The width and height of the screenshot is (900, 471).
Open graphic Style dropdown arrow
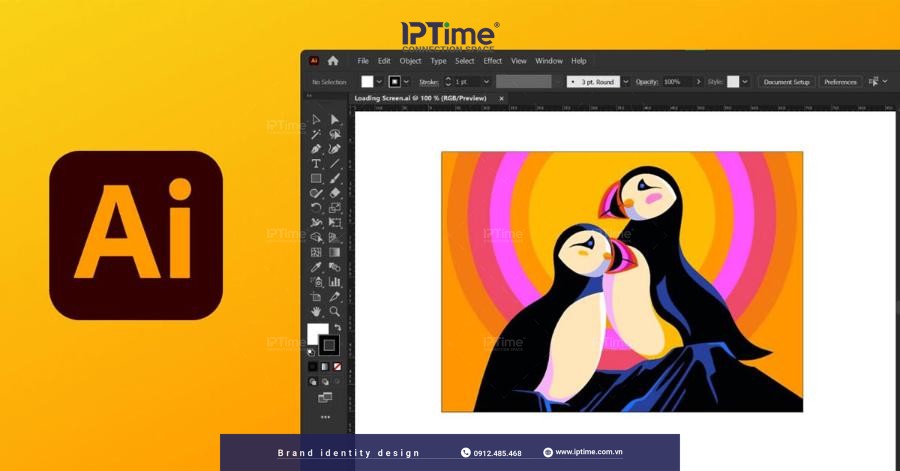745,82
